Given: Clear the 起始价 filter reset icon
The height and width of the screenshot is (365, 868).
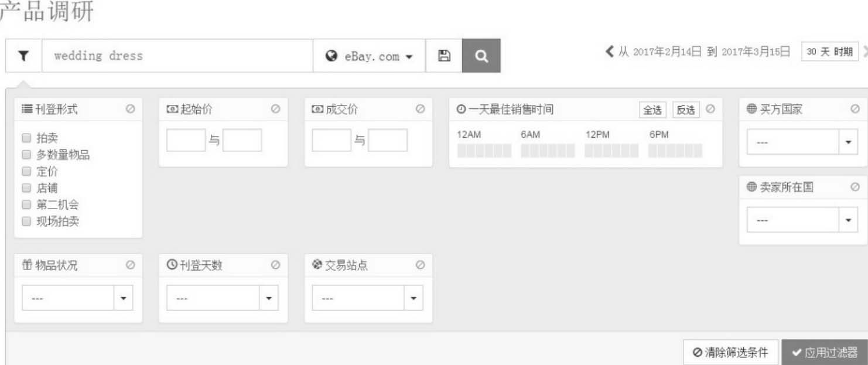Looking at the screenshot, I should [275, 109].
